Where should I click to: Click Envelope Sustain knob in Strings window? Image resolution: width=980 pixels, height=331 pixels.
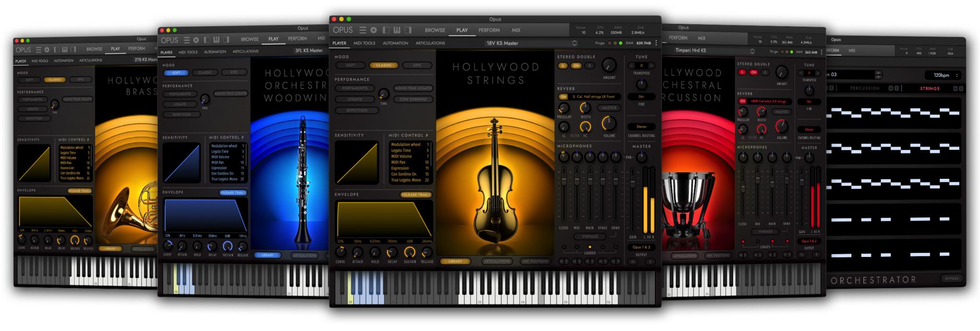pos(410,252)
